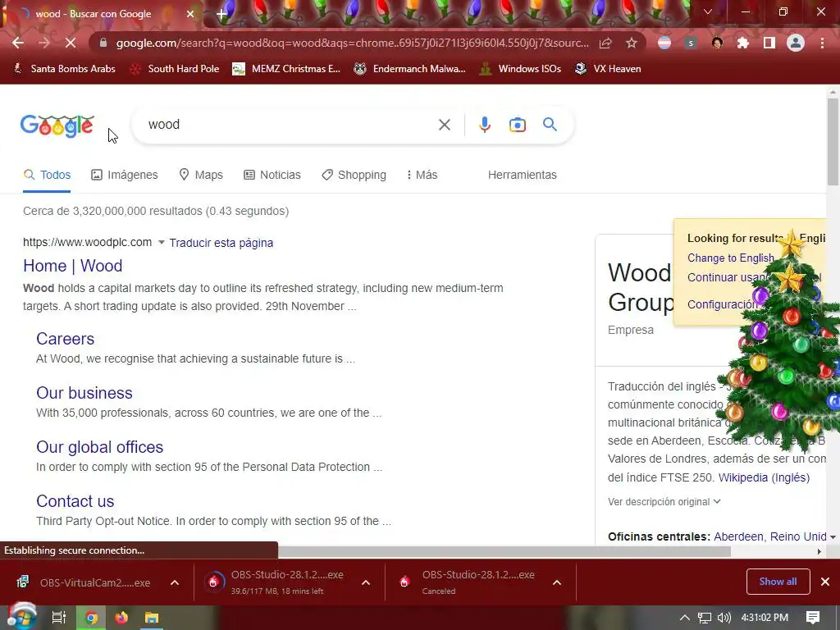Start voice search with microphone
Image resolution: width=840 pixels, height=630 pixels.
click(x=484, y=125)
